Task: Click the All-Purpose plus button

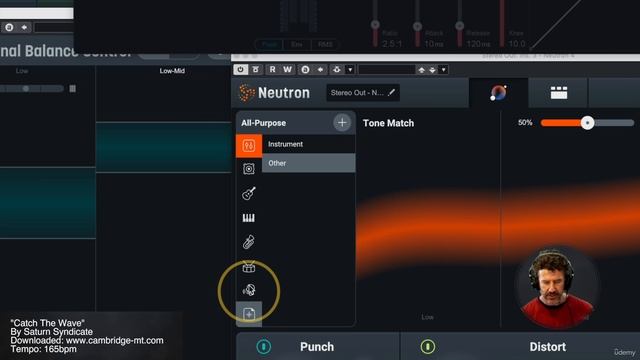Action: coord(342,122)
